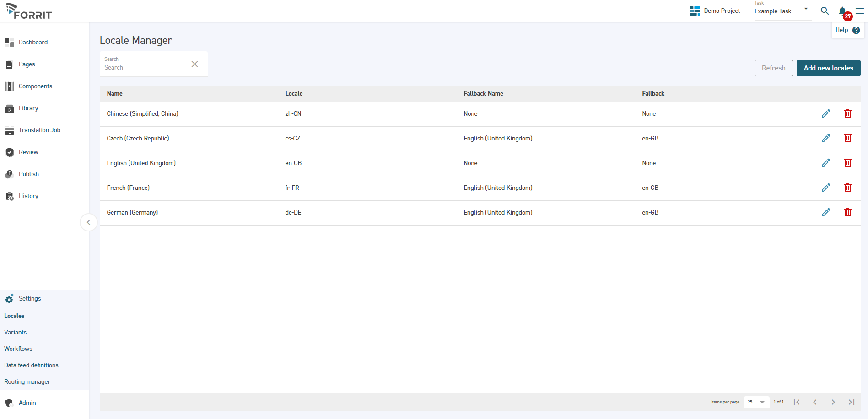Go to the last page of results
This screenshot has height=419, width=868.
851,402
